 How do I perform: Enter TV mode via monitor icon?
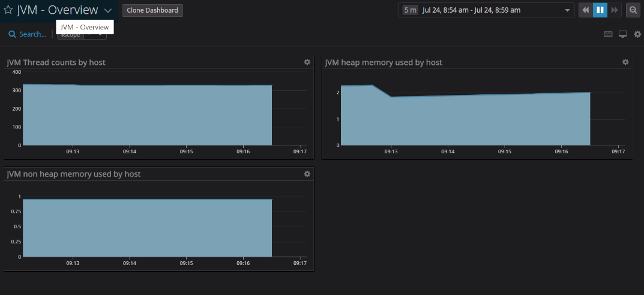(623, 34)
